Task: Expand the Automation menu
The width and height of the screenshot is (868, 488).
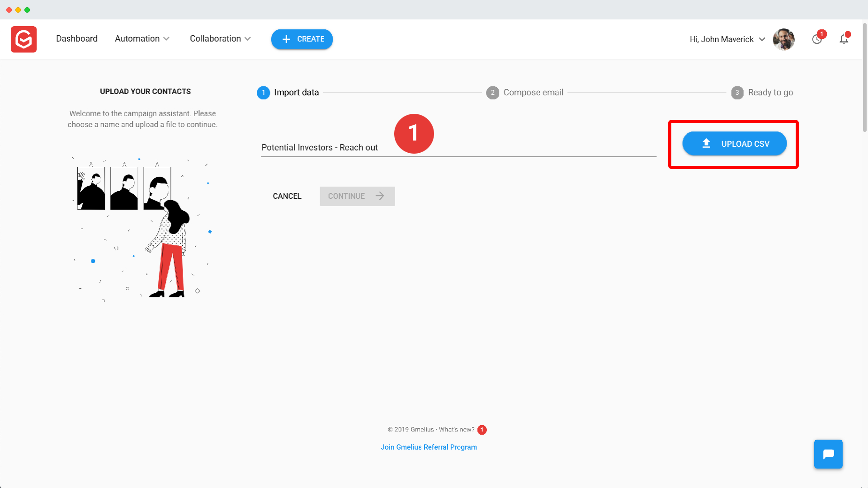Action: [x=142, y=39]
